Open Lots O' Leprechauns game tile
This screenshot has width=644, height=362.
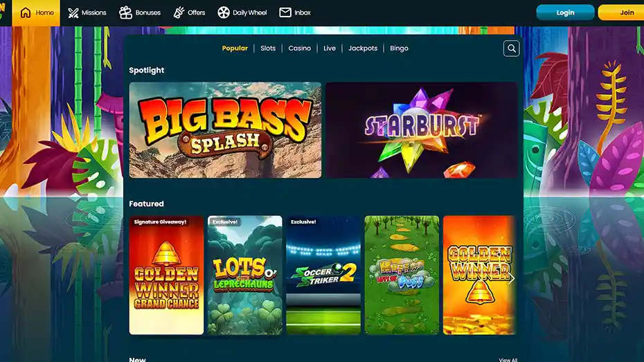pos(244,275)
